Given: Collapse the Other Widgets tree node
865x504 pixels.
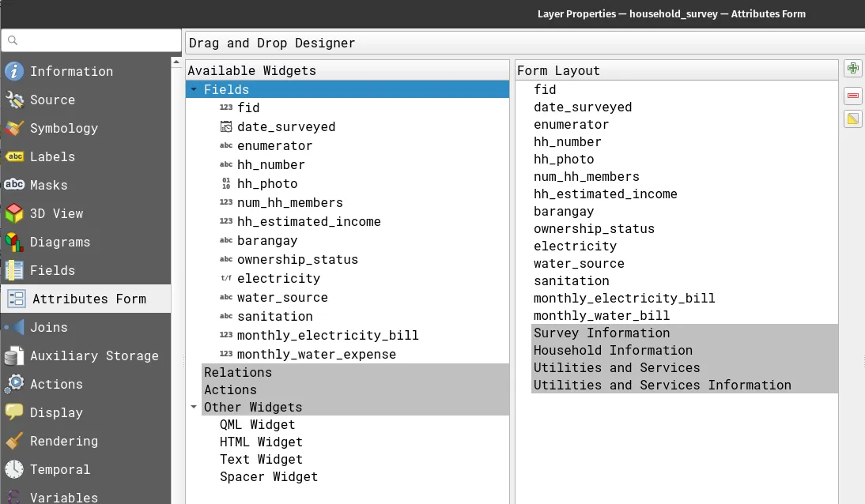Looking at the screenshot, I should point(194,408).
